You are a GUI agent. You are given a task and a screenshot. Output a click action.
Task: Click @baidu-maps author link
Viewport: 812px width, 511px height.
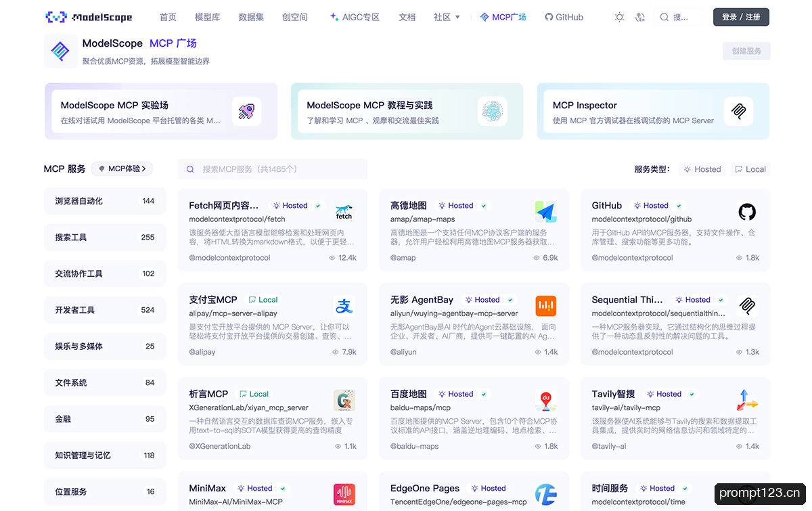[x=415, y=446]
